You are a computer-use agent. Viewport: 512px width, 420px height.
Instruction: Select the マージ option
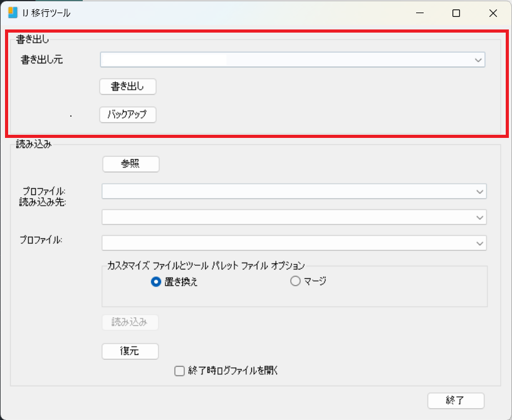(295, 281)
